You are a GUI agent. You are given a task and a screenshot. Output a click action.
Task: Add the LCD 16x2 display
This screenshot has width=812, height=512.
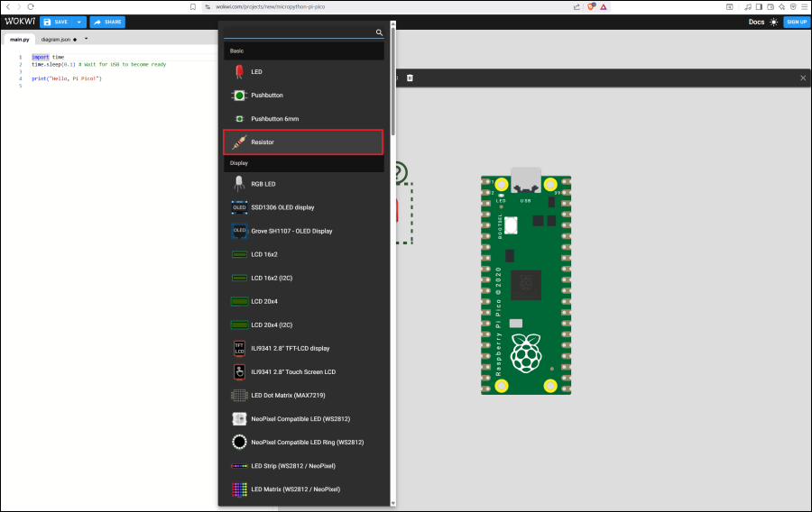pyautogui.click(x=303, y=254)
